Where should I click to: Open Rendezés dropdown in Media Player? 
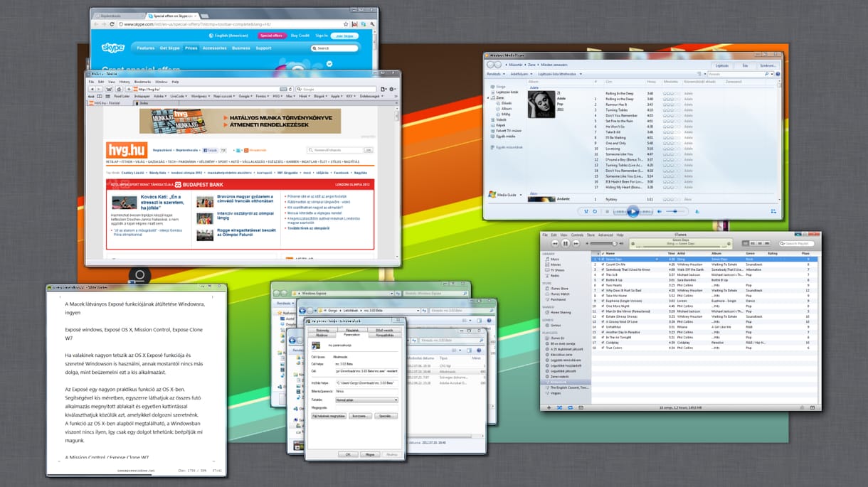[496, 74]
